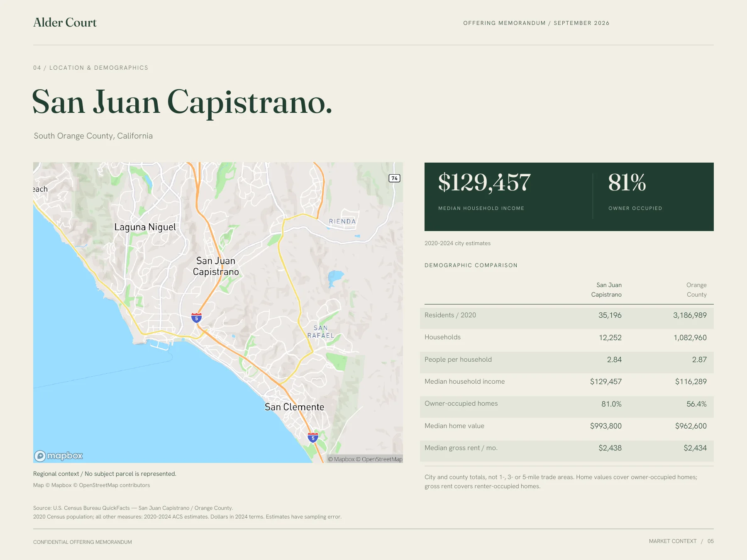Click the San Juan Capistrano column header

606,290
